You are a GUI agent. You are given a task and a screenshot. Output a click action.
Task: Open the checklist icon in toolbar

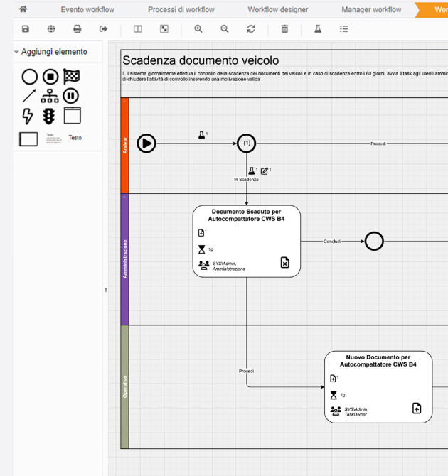tap(343, 29)
